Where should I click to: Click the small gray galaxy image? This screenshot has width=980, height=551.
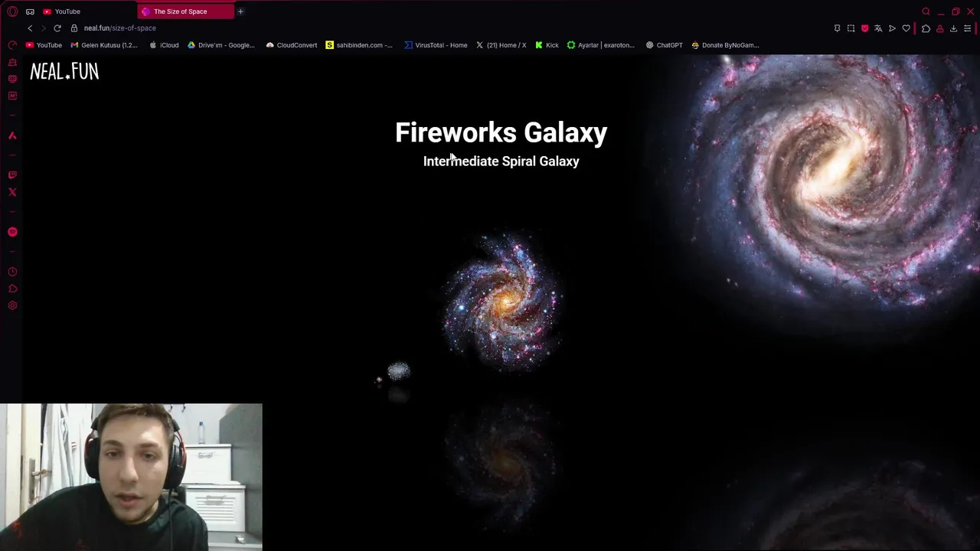pos(398,372)
